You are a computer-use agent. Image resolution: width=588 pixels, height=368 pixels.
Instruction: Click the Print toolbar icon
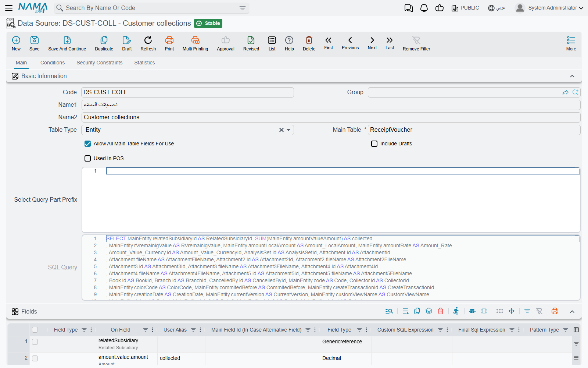coord(169,43)
